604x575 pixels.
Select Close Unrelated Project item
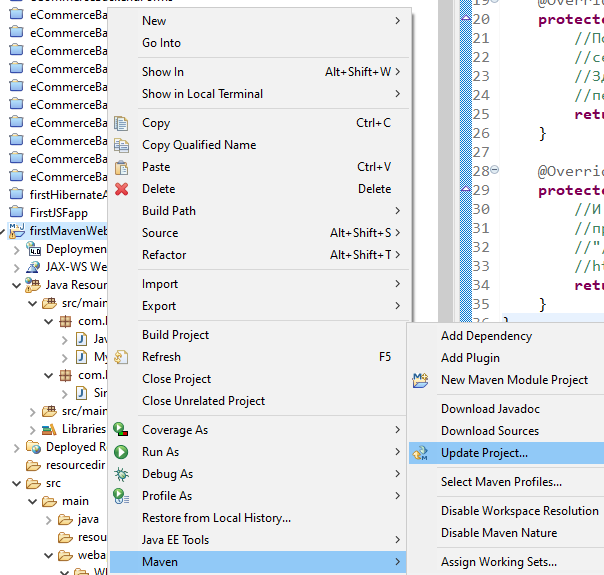pyautogui.click(x=258, y=401)
